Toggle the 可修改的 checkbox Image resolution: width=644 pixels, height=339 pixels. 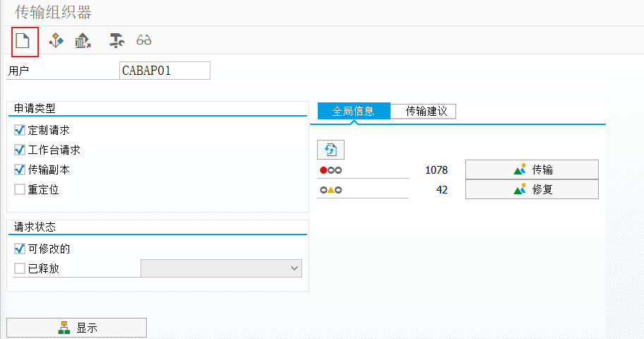point(19,249)
